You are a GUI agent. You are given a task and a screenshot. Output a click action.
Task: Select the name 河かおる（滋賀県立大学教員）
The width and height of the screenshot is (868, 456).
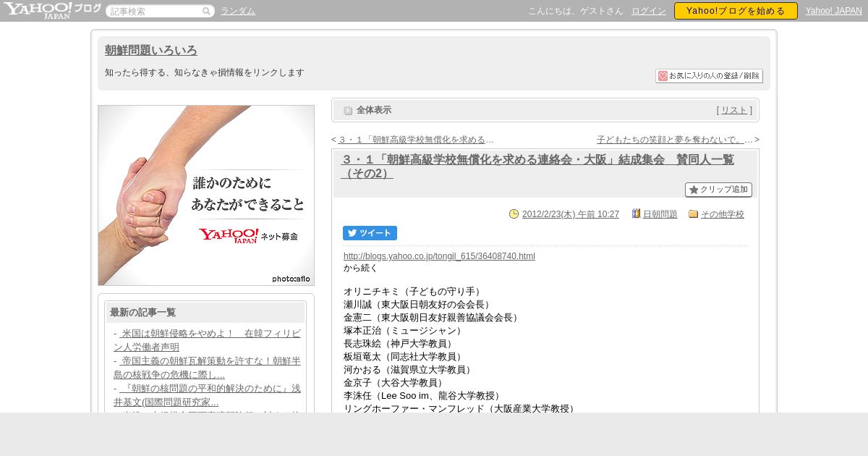pyautogui.click(x=409, y=370)
